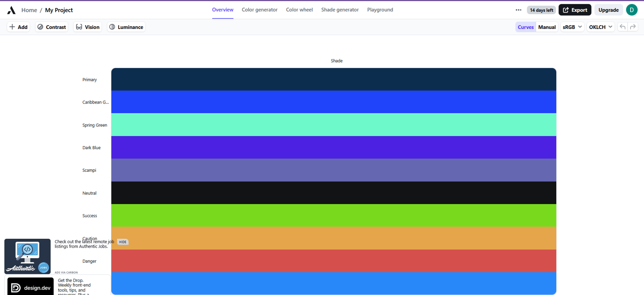Select the Caribbean Green row blue swatch
The image size is (644, 295).
[334, 102]
